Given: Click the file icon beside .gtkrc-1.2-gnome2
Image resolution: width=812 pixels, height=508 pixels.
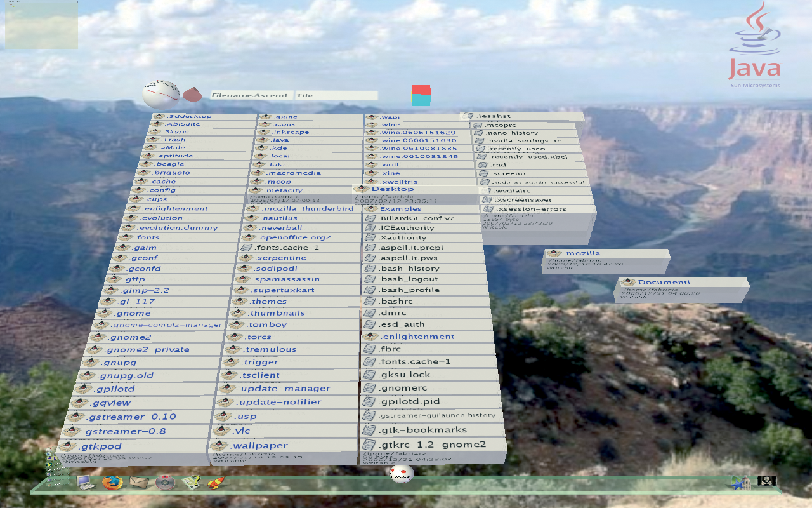Looking at the screenshot, I should (369, 444).
